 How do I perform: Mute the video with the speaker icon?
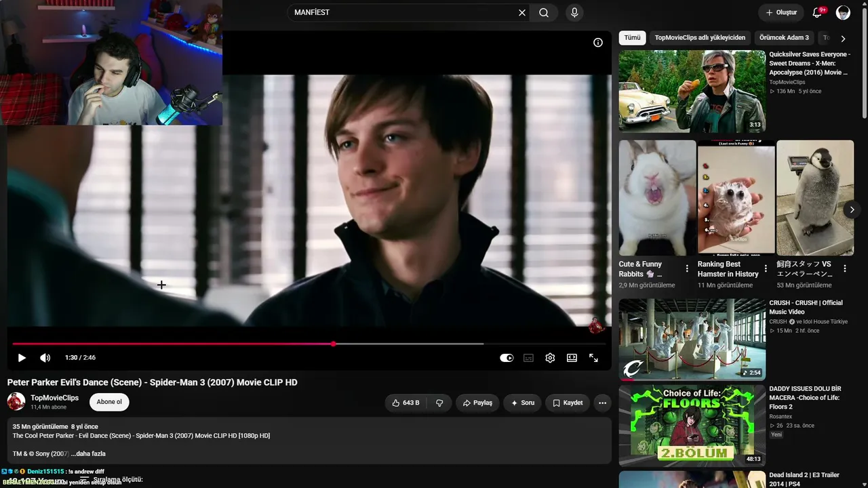pyautogui.click(x=45, y=358)
